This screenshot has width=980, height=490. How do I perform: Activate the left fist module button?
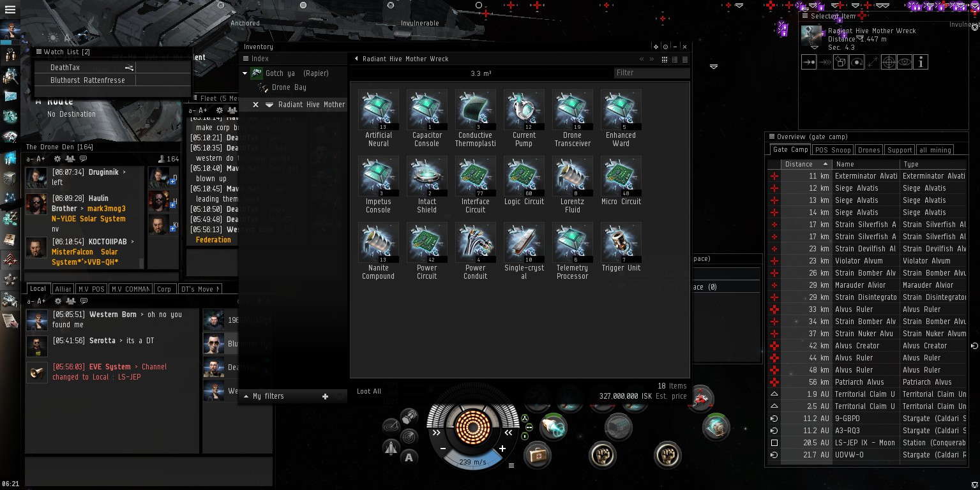602,455
